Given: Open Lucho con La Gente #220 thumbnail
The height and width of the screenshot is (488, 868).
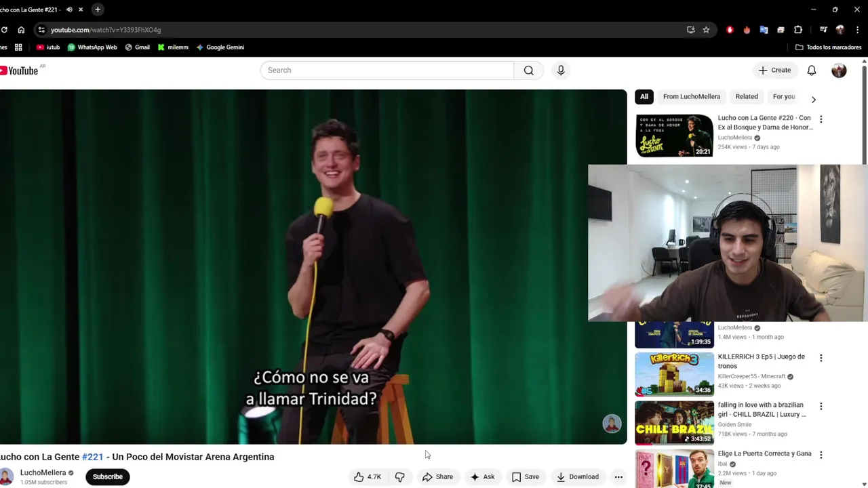Looking at the screenshot, I should (x=674, y=136).
